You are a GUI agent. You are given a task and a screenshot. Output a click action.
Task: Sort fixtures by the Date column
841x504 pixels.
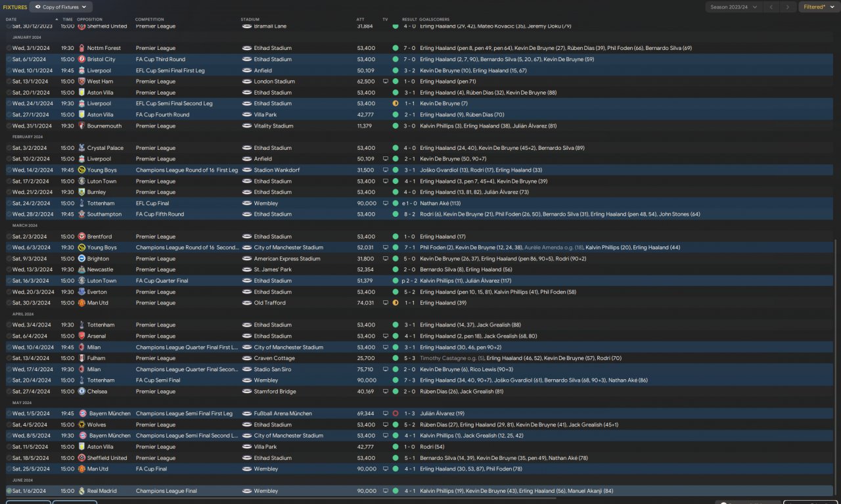click(11, 19)
